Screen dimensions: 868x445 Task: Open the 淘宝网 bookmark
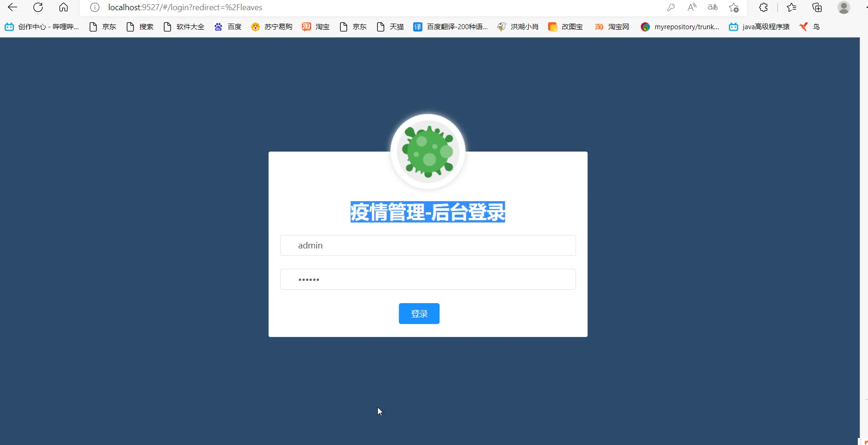pos(612,27)
